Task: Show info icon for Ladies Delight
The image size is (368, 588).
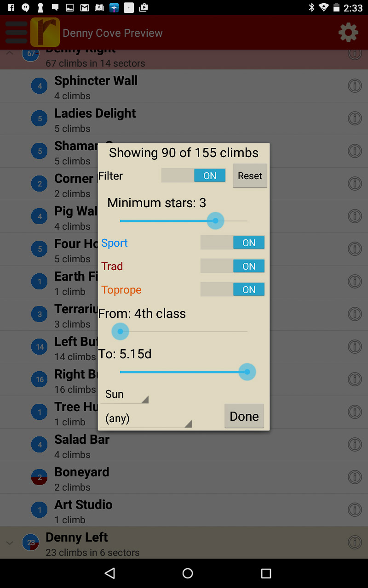Action: [x=355, y=119]
